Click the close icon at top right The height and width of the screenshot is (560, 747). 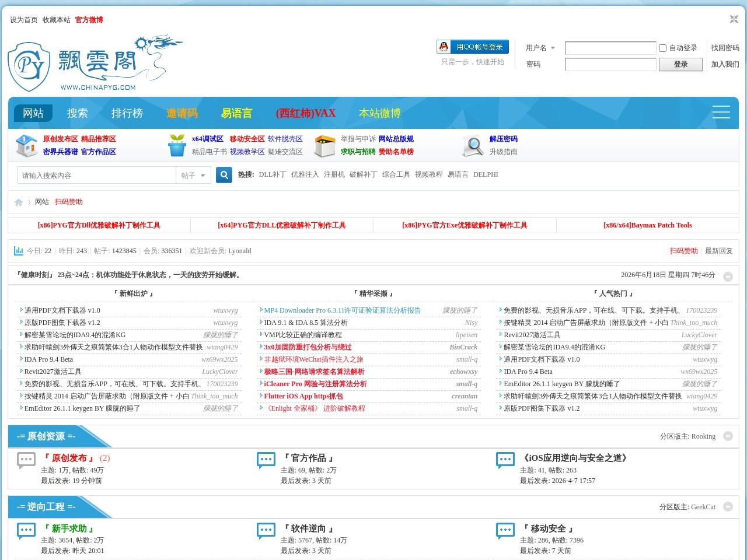[x=734, y=19]
